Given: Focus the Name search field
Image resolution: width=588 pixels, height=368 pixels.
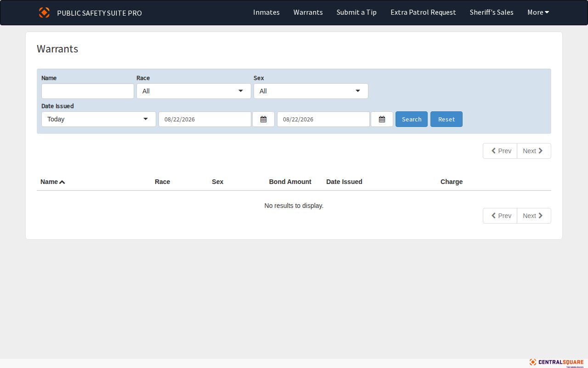Looking at the screenshot, I should tap(88, 91).
